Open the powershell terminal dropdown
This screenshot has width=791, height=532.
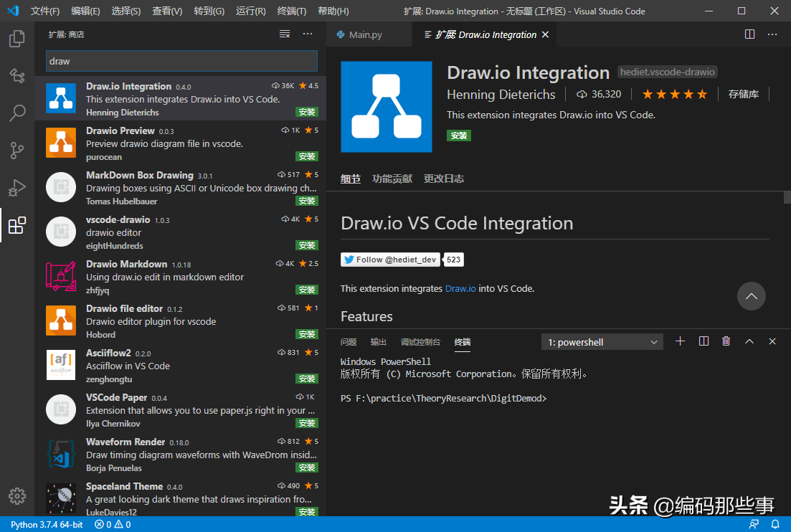click(602, 342)
